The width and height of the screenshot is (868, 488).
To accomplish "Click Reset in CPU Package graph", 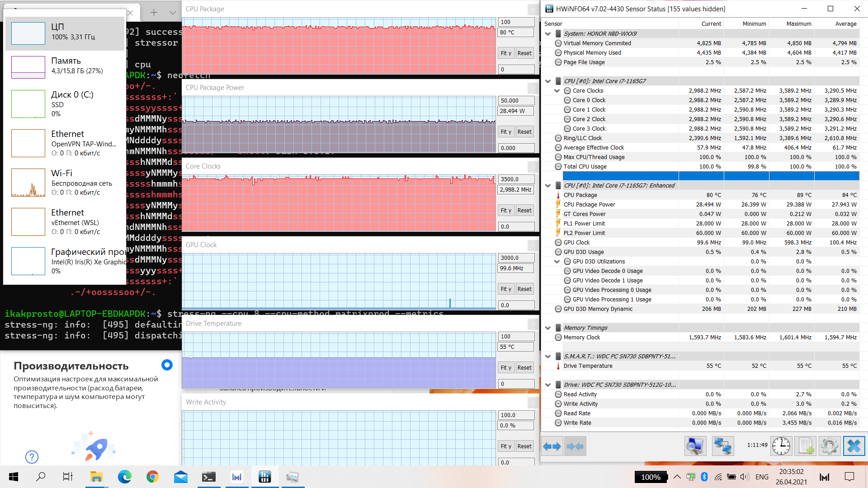I will (524, 53).
